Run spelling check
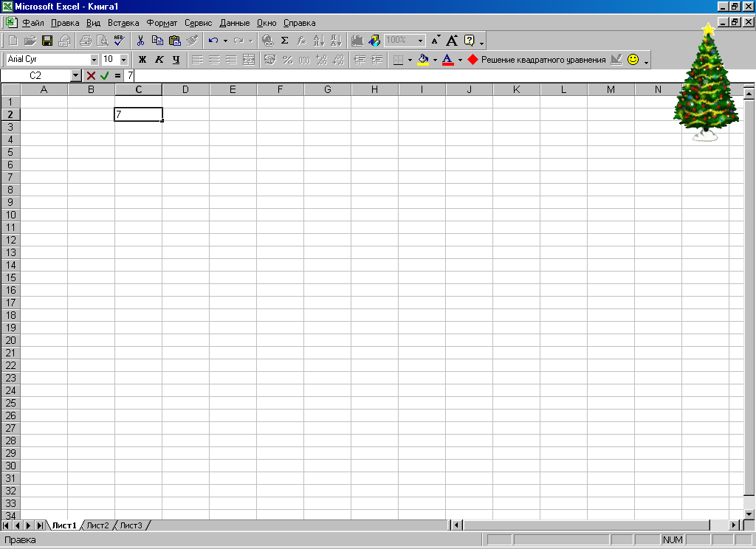This screenshot has height=549, width=756. coord(119,41)
